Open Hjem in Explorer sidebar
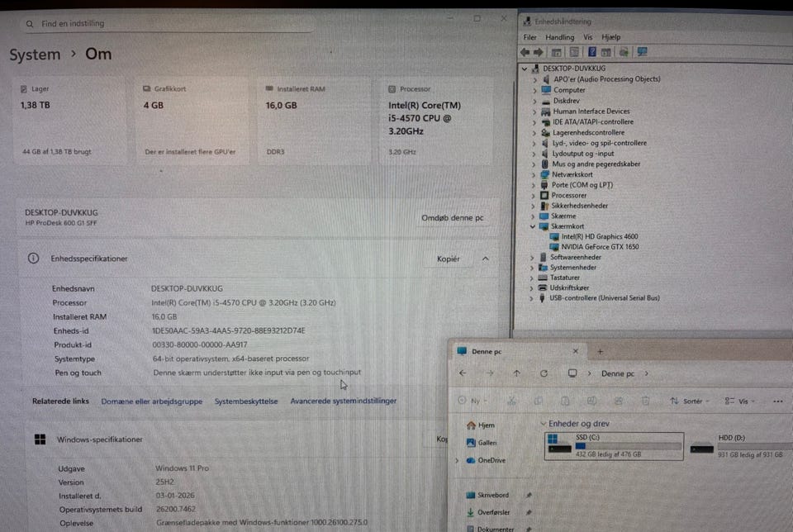This screenshot has height=532, width=793. pyautogui.click(x=481, y=425)
